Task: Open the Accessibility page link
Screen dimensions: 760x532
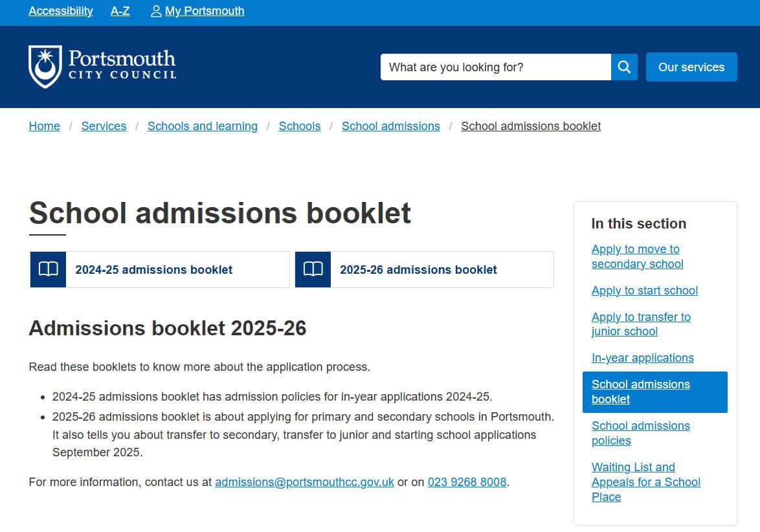Action: tap(61, 11)
